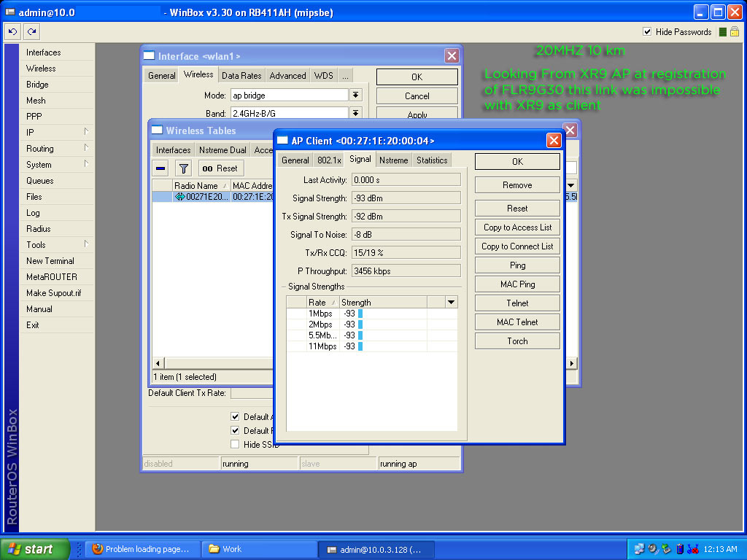The width and height of the screenshot is (747, 560).
Task: Select Data Rates tab in Interface wlan1
Action: pos(241,76)
